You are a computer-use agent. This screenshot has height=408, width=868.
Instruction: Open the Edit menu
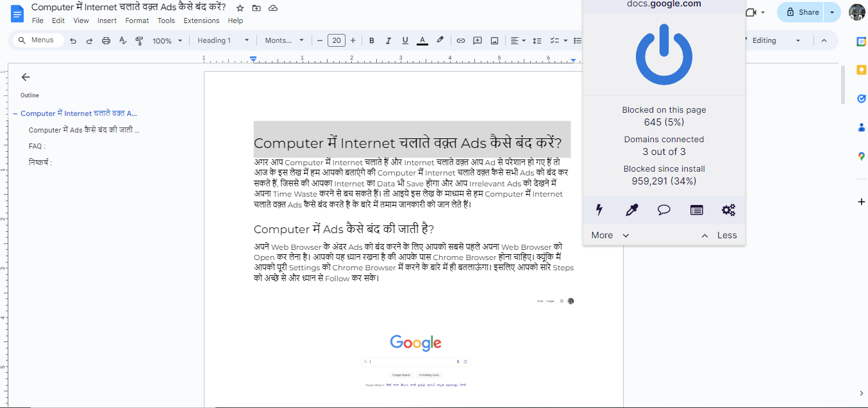click(58, 20)
